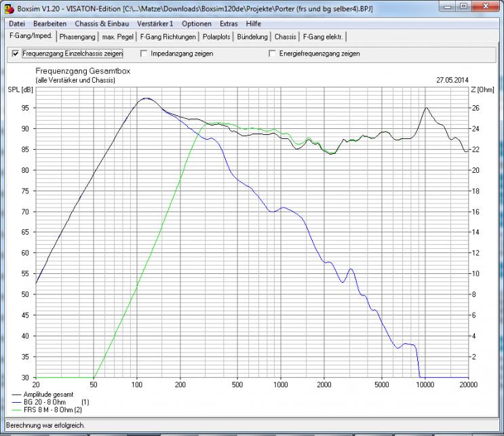The width and height of the screenshot is (504, 436).
Task: Open the Bearbeiten menu
Action: 50,24
